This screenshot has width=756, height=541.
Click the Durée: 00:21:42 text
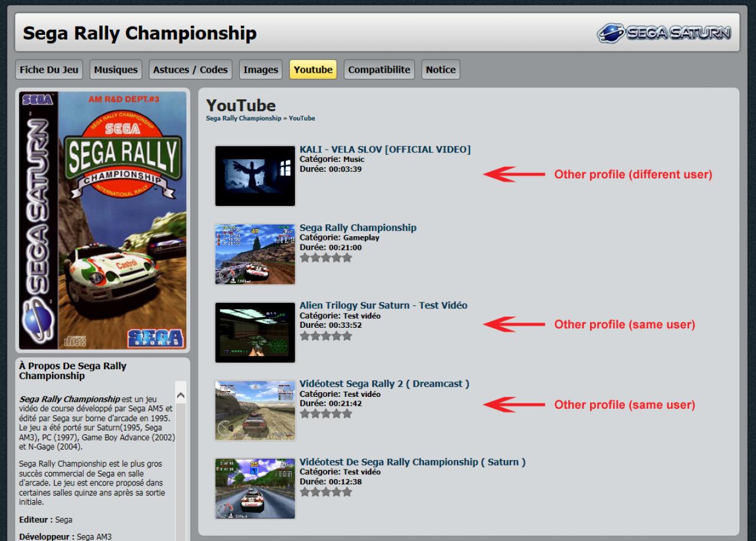pyautogui.click(x=331, y=403)
